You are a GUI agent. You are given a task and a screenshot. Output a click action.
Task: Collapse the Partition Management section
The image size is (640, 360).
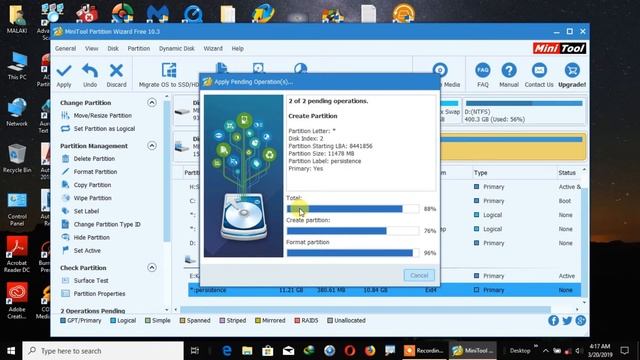click(x=152, y=145)
